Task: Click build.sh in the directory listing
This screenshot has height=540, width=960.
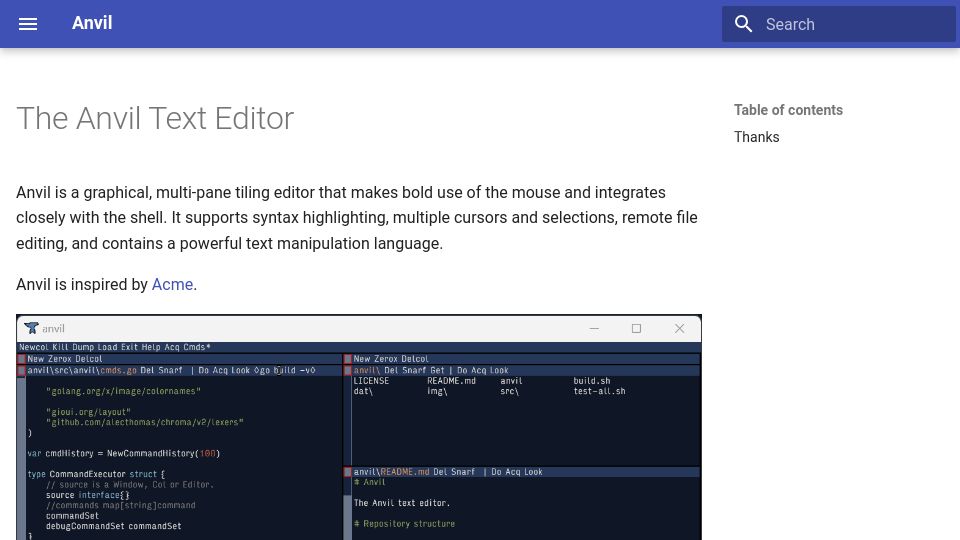Action: pos(591,381)
